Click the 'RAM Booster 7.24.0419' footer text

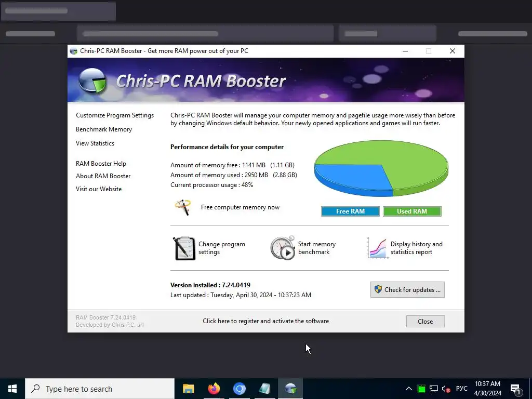[105, 317]
